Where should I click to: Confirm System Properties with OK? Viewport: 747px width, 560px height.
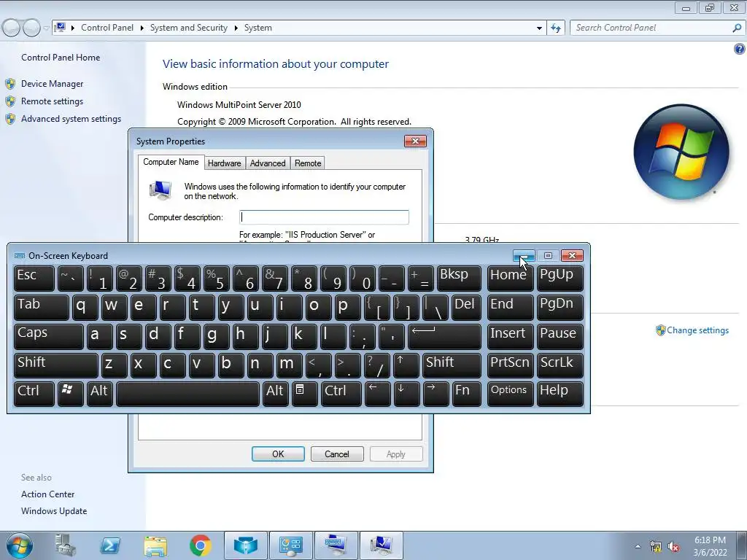coord(278,454)
